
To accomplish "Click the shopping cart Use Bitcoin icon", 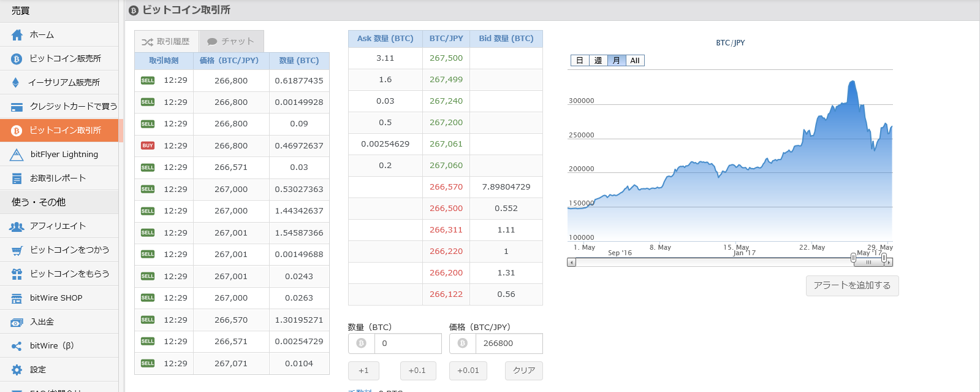I will tap(17, 250).
